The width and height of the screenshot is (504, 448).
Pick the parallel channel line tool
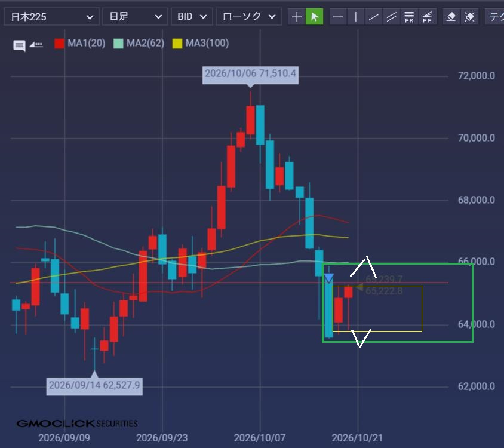click(391, 16)
